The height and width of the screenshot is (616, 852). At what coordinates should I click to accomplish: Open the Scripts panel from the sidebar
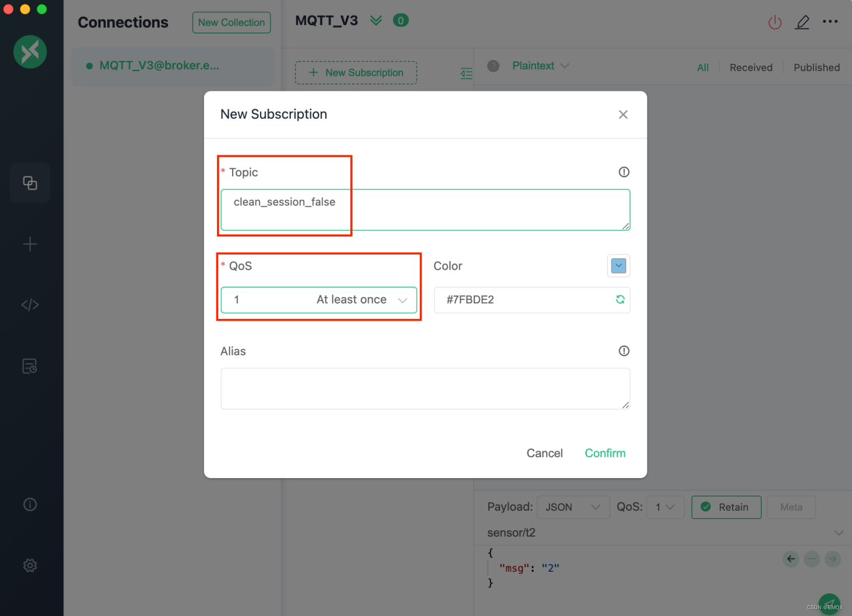[30, 304]
